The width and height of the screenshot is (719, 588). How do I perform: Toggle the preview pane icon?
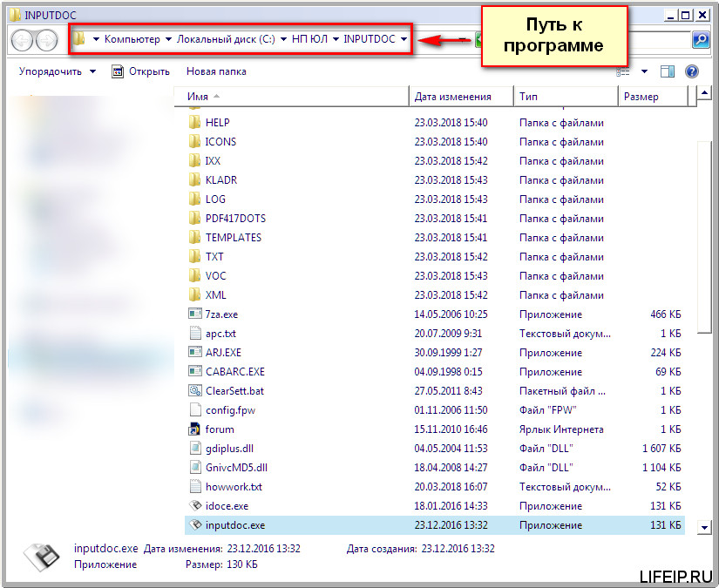(668, 71)
